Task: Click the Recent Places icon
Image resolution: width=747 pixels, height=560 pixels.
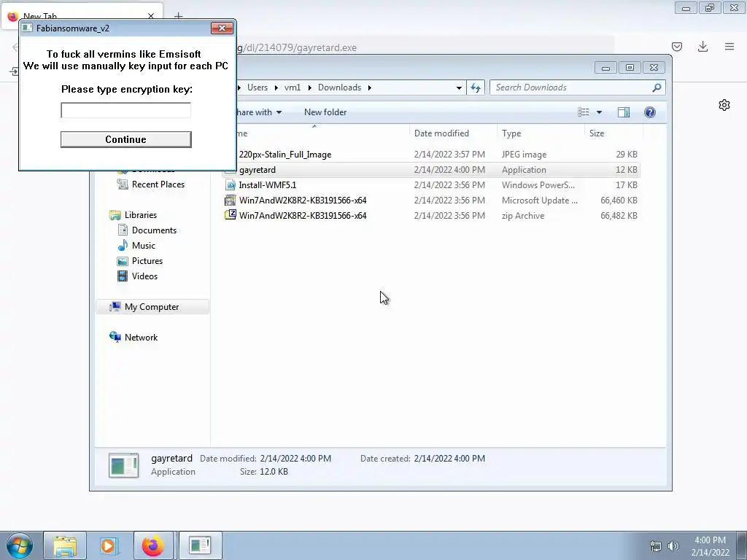Action: (123, 184)
